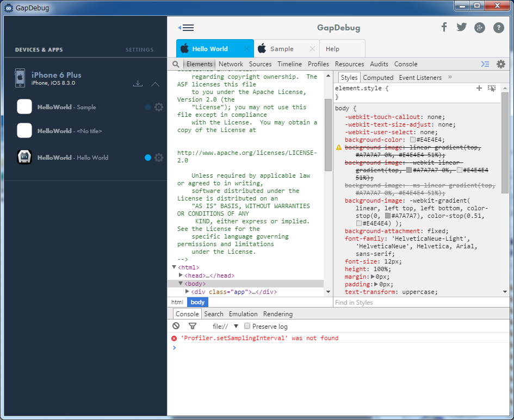Click the search magnifier in DevTools toolbar
514x420 pixels.
point(176,64)
